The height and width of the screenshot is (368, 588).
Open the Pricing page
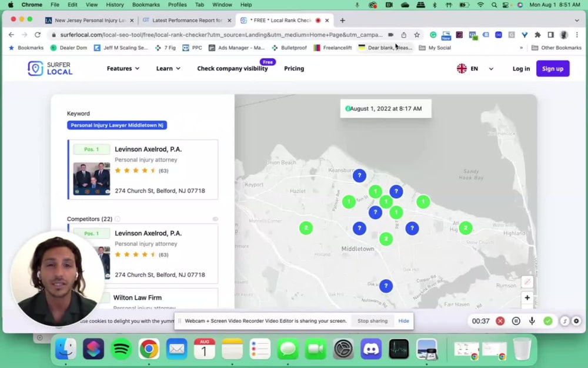click(294, 68)
